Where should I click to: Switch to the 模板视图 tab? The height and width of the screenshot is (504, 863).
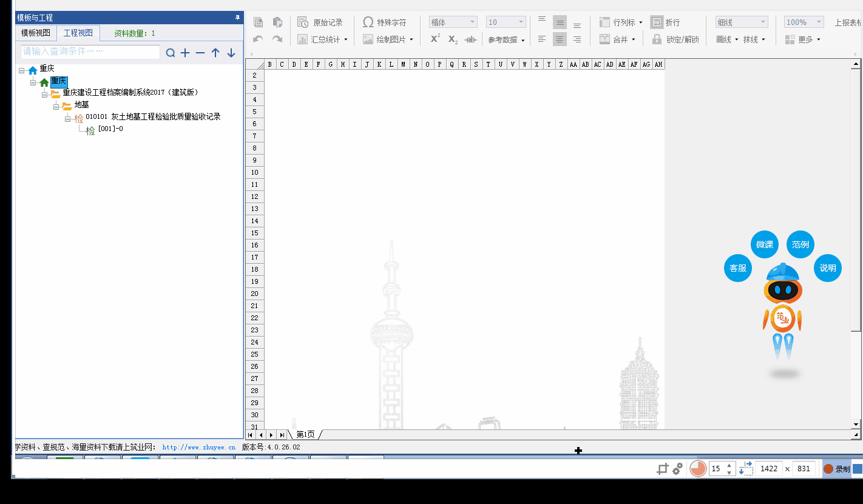[x=36, y=33]
